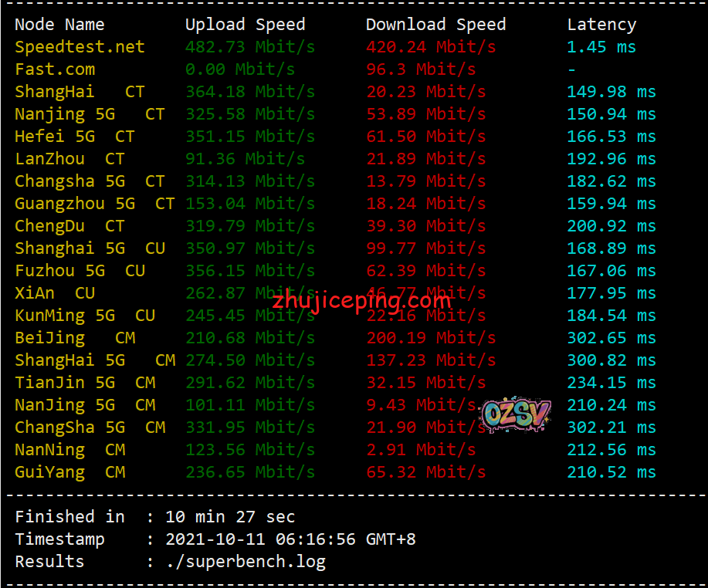Click the 420.24 Mbit/s download value
This screenshot has height=588, width=708.
tap(432, 47)
